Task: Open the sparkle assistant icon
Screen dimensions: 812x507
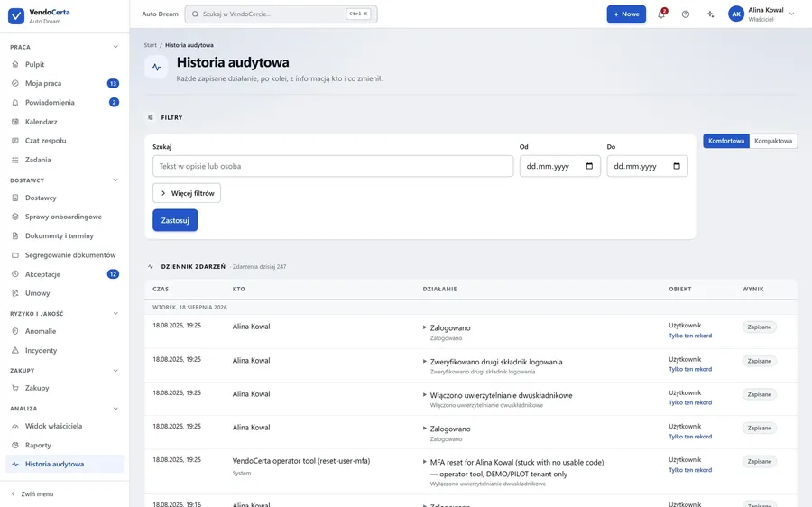Action: pos(711,14)
